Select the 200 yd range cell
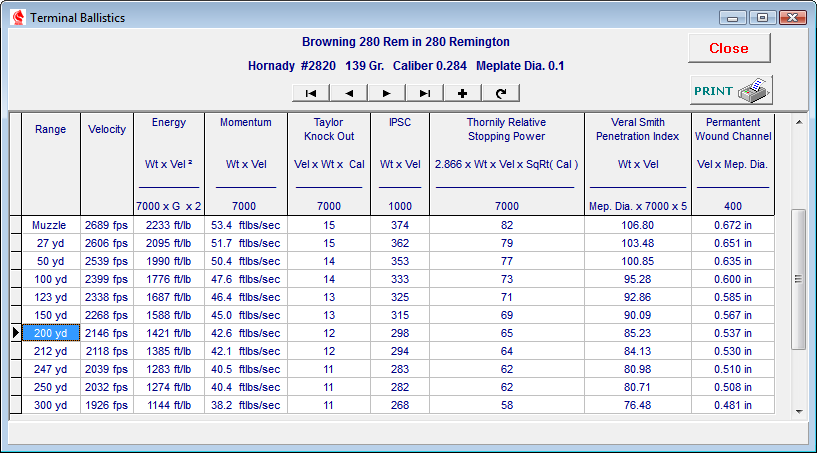 pos(50,333)
